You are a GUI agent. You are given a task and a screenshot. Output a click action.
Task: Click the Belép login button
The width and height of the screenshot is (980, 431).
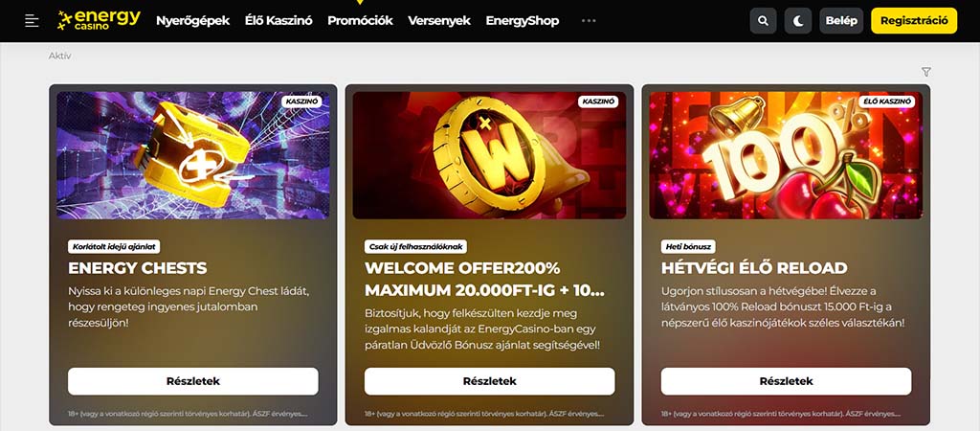pos(841,21)
